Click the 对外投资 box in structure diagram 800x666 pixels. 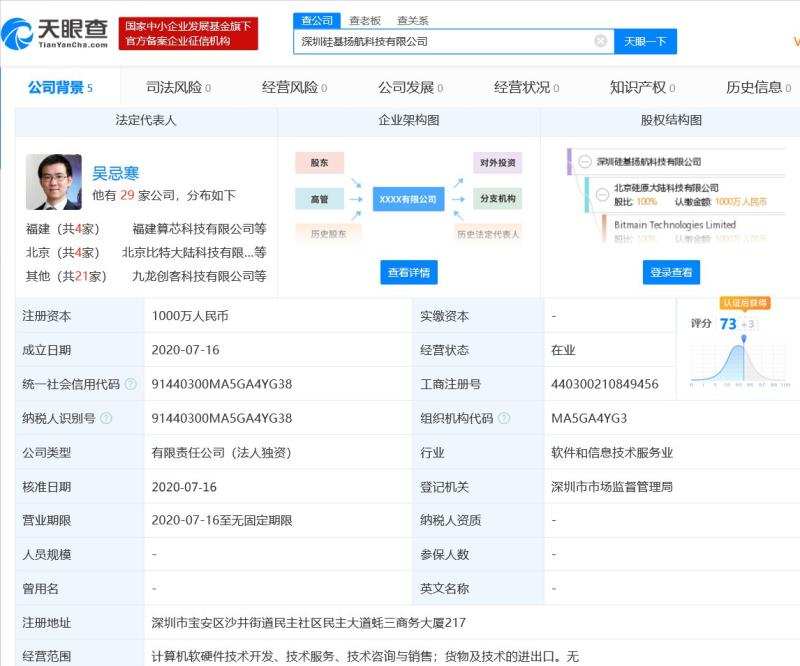pyautogui.click(x=497, y=162)
